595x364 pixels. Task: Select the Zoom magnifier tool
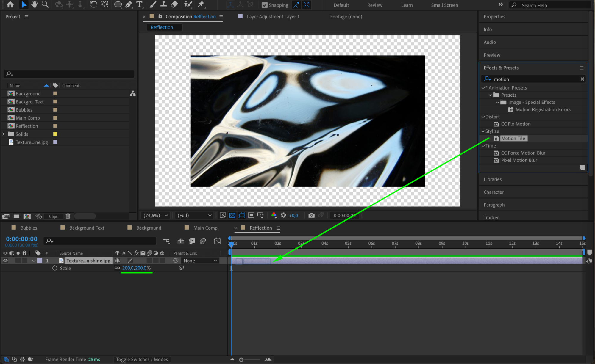pos(45,4)
